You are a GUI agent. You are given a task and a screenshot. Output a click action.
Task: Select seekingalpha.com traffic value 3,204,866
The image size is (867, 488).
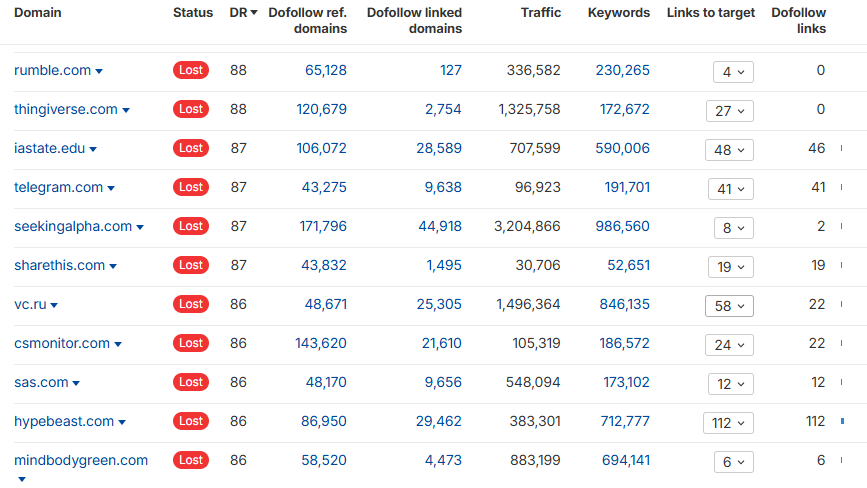pos(527,226)
